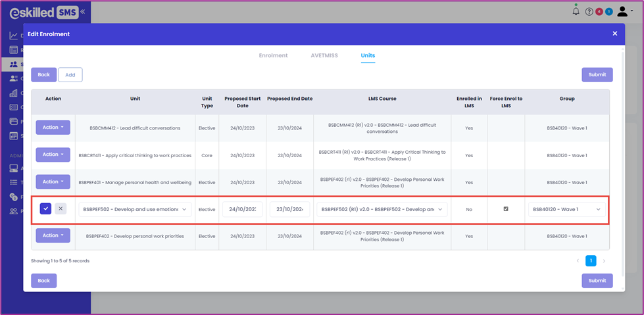The width and height of the screenshot is (644, 315).
Task: Close the Edit Enrolment dialog
Action: (615, 34)
